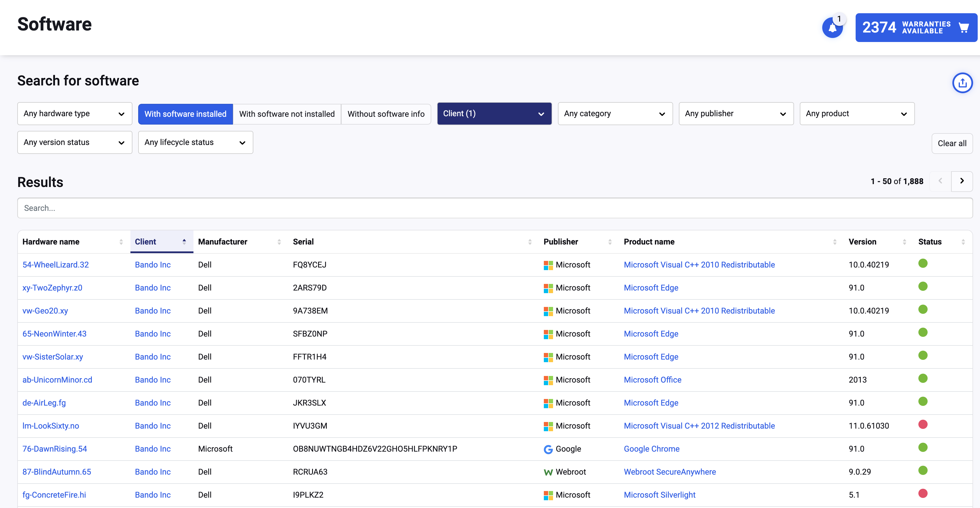Click version 11.0.61030 cell
The image size is (980, 508).
click(869, 426)
